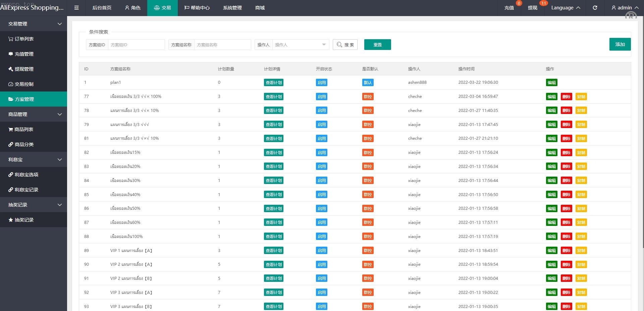Open the 操作人 dropdown selector
Screen dimensions: 644x311
coord(300,45)
